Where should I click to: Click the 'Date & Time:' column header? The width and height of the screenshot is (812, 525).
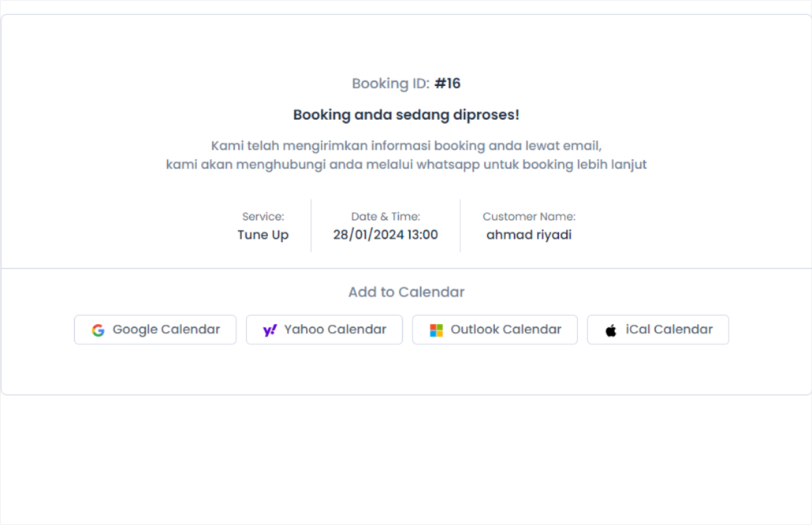pos(386,216)
